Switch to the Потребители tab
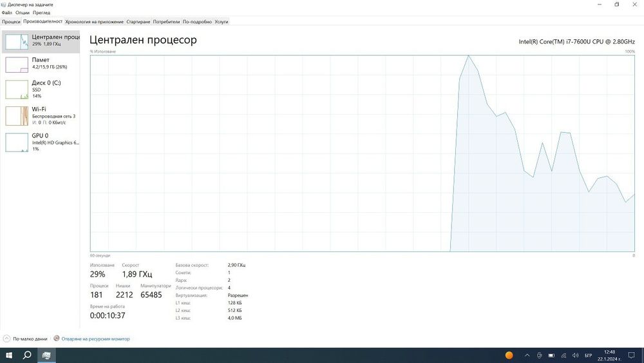The width and height of the screenshot is (644, 363). pyautogui.click(x=166, y=22)
